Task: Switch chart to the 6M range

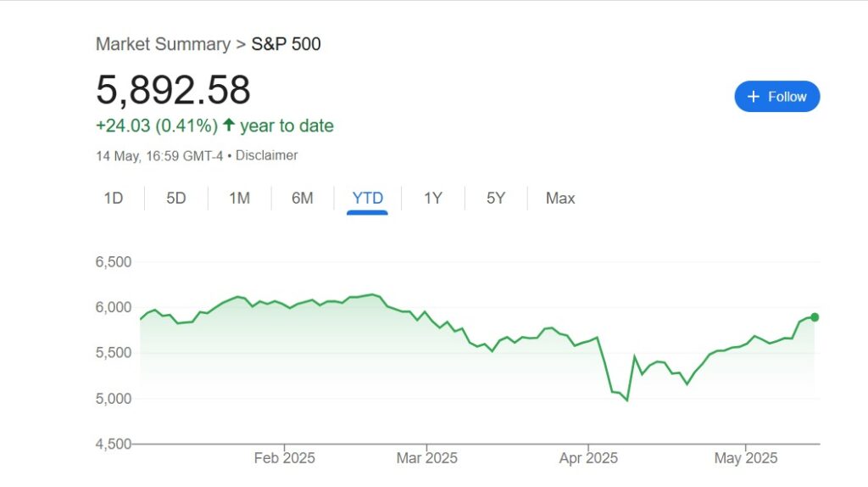Action: point(303,199)
